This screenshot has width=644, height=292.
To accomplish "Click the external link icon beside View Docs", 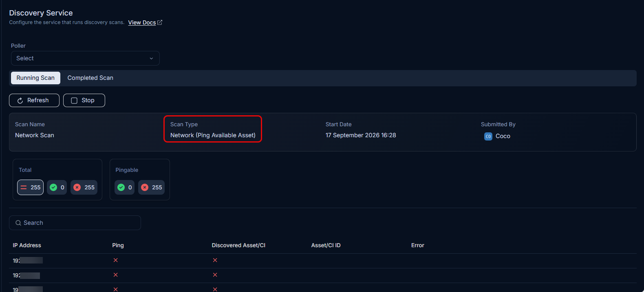I will (160, 22).
